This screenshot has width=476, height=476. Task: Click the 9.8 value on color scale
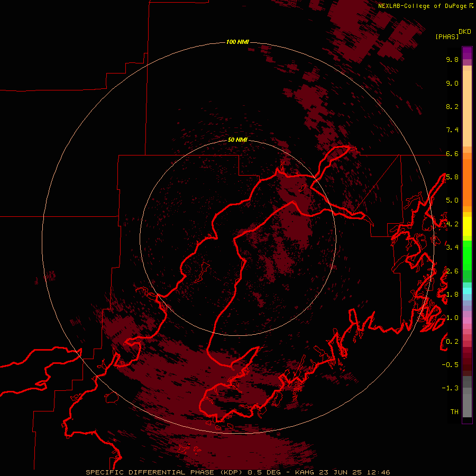452,59
